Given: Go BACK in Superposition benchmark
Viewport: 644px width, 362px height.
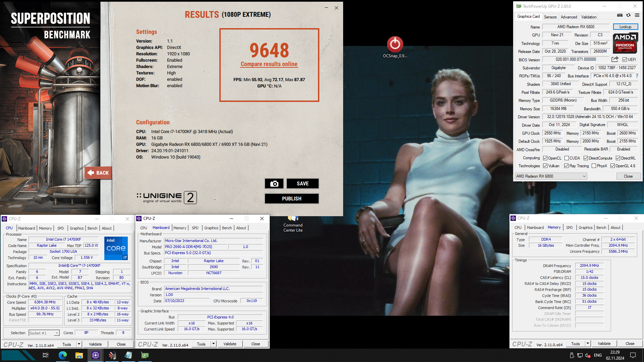Looking at the screenshot, I should coord(98,173).
